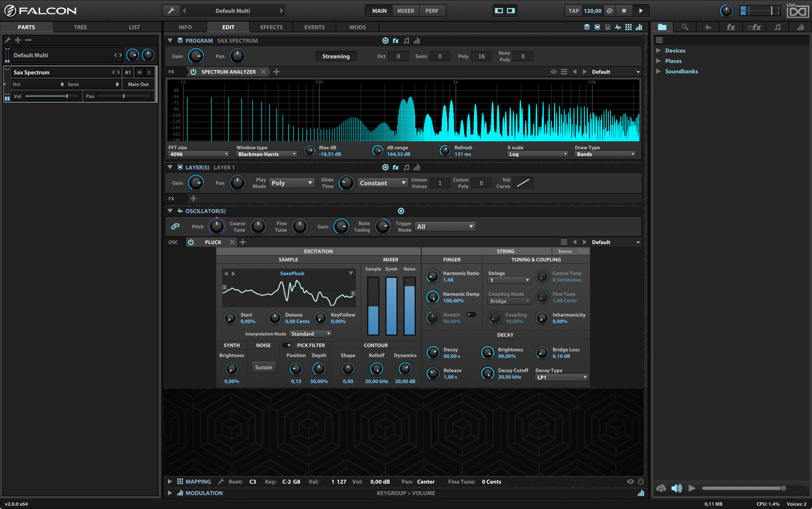Open the Decay Type LP1 dropdown
Image resolution: width=812 pixels, height=509 pixels.
(x=561, y=377)
